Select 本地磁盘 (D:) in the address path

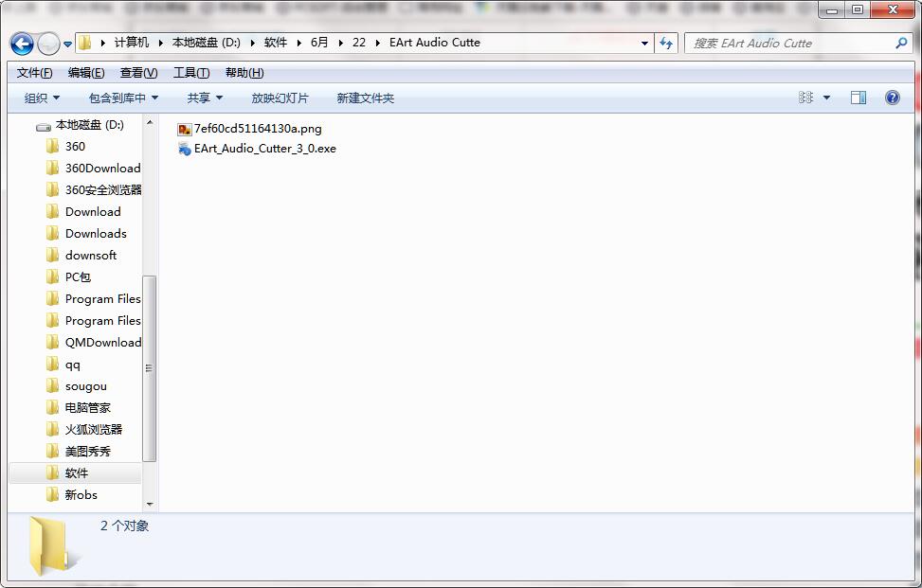coord(206,43)
